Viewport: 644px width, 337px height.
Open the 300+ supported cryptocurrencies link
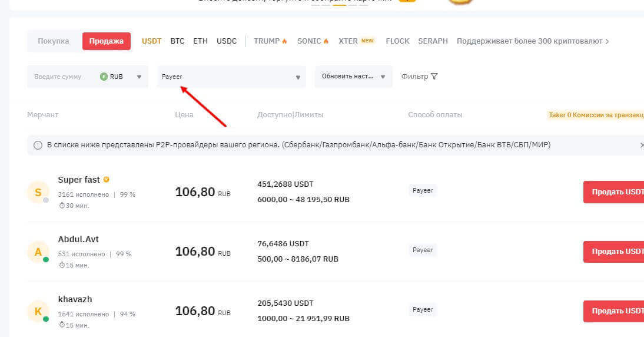533,41
